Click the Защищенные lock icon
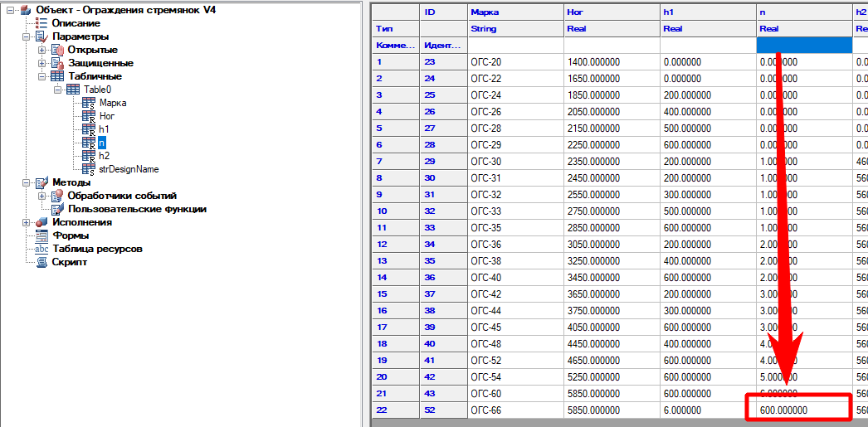 click(x=57, y=63)
